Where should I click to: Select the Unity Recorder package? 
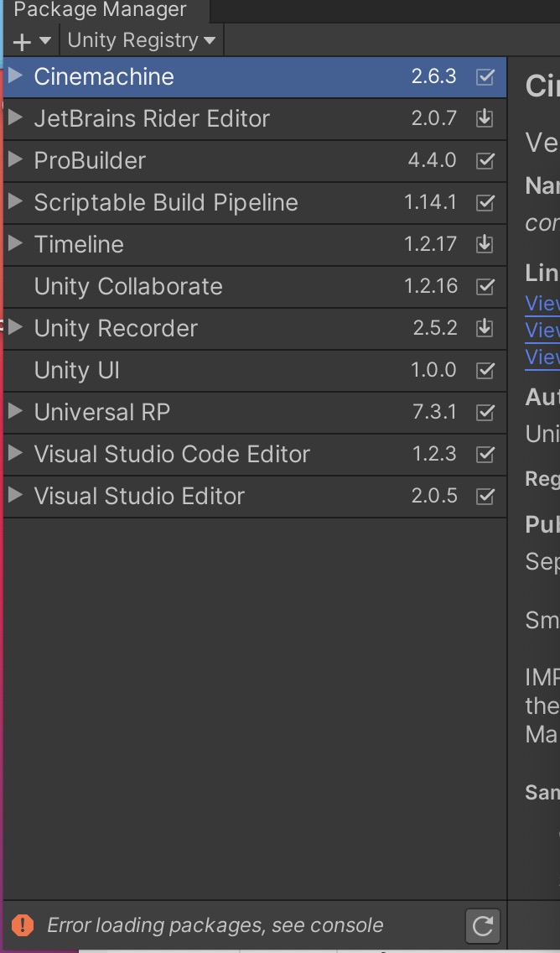[x=255, y=328]
